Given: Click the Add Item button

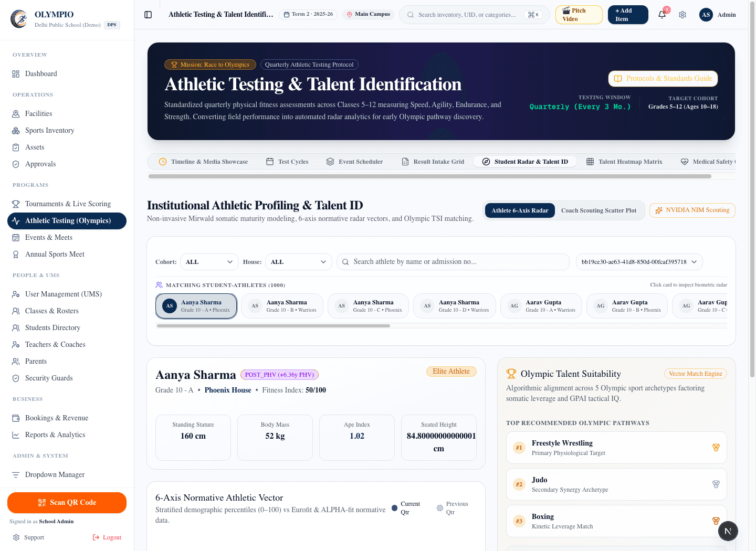Looking at the screenshot, I should [628, 15].
